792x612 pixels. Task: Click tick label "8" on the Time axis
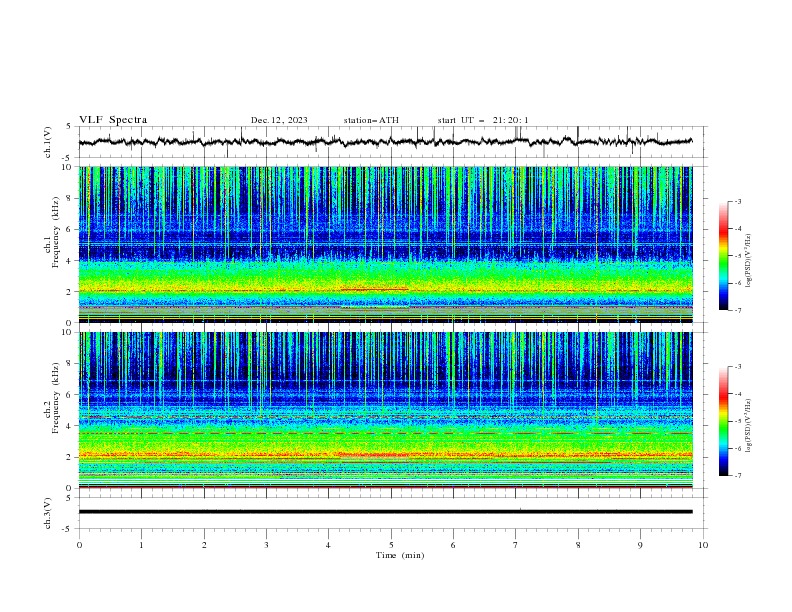578,545
